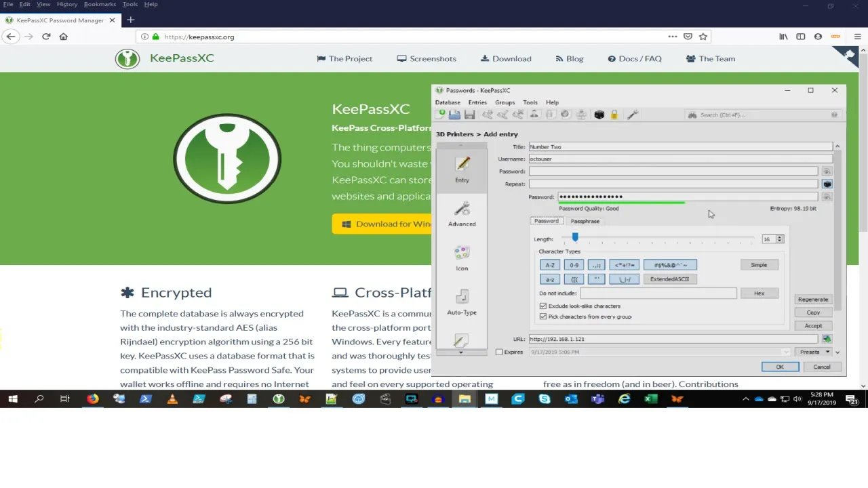Click the password Length slider handle

575,237
